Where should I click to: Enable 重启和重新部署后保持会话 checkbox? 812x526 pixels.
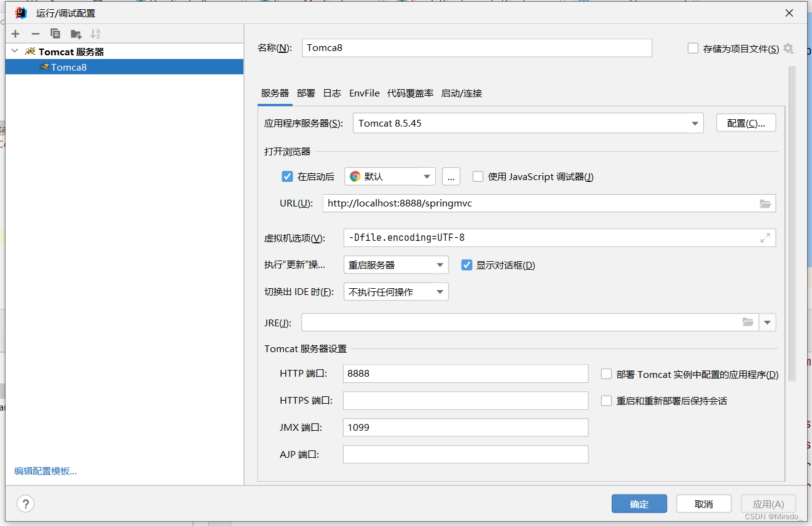click(606, 401)
